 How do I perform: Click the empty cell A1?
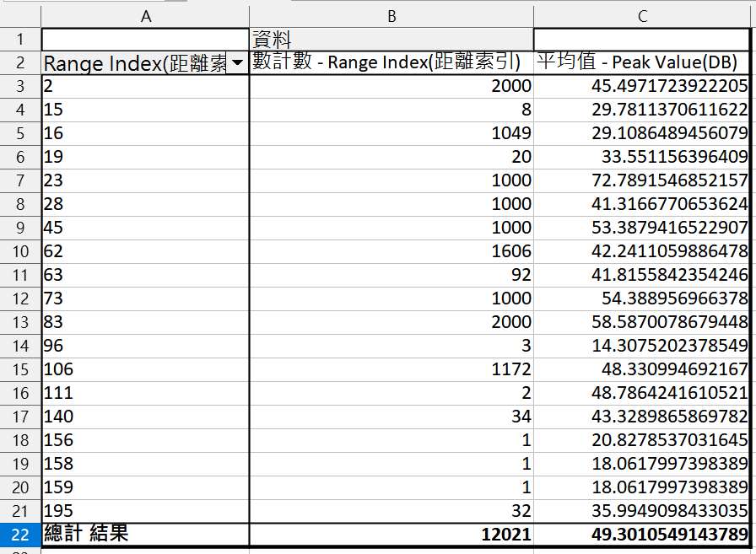[x=145, y=39]
